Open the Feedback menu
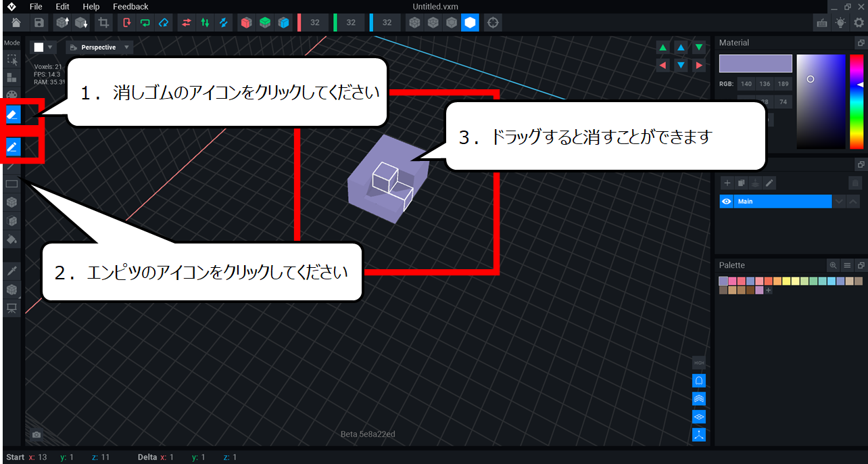Image resolution: width=868 pixels, height=464 pixels. click(x=130, y=7)
